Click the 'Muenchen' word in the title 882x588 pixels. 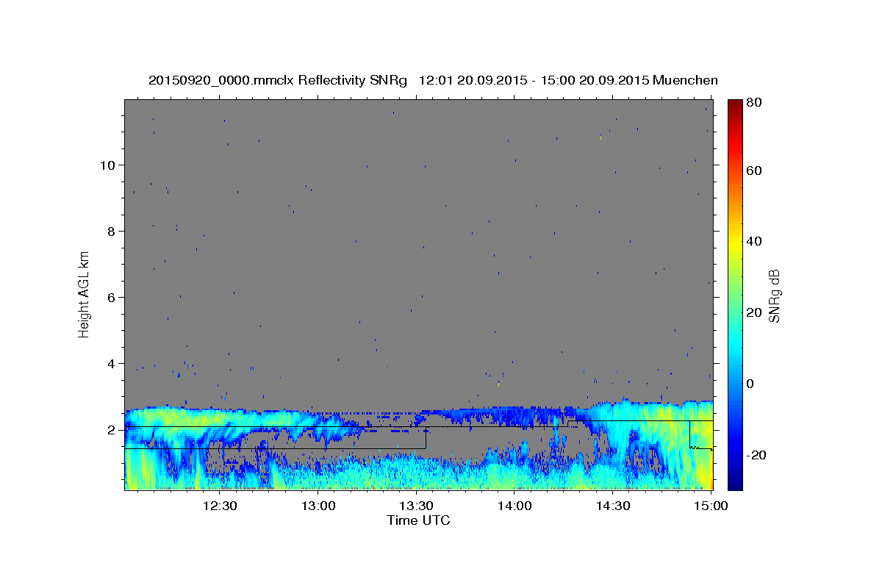(x=685, y=80)
